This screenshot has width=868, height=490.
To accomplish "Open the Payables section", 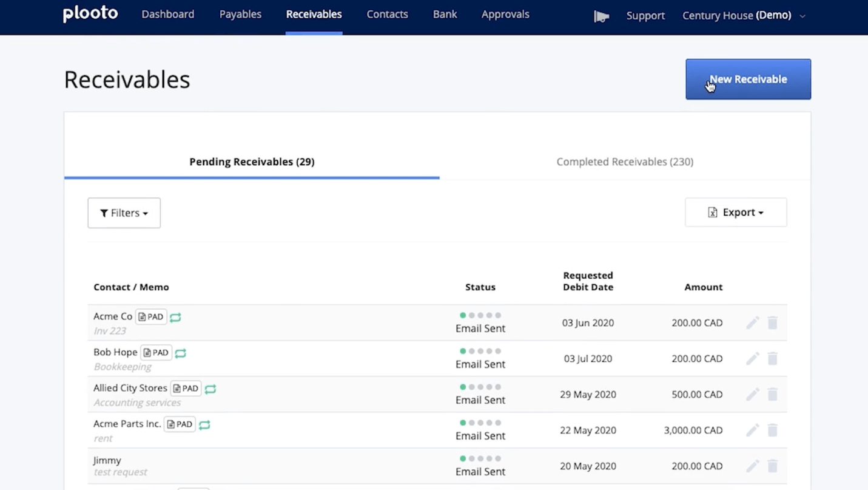I will 240,14.
